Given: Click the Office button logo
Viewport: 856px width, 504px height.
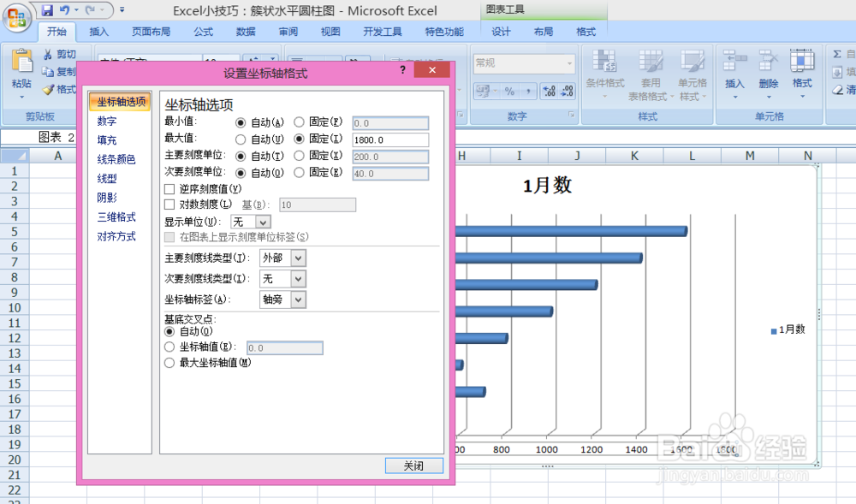Looking at the screenshot, I should [16, 17].
